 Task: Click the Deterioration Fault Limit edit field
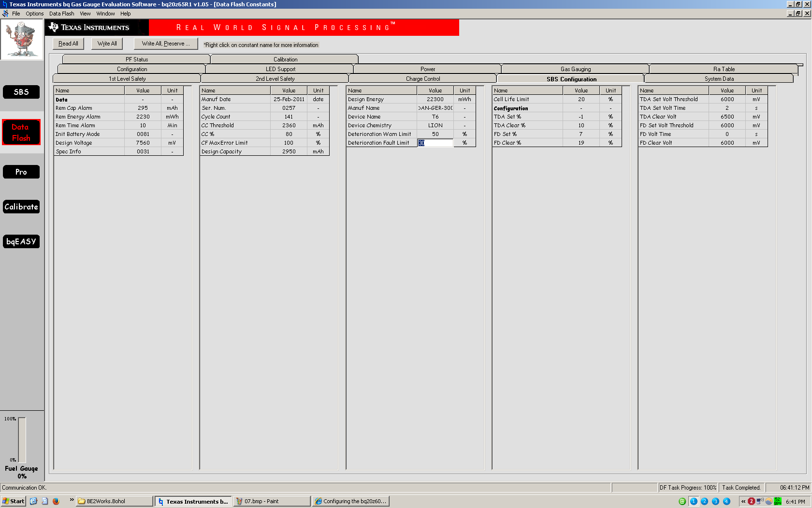(435, 143)
